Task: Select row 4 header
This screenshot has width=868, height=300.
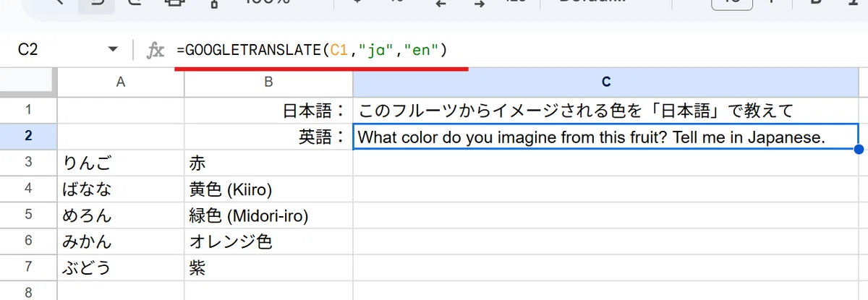Action: point(29,189)
